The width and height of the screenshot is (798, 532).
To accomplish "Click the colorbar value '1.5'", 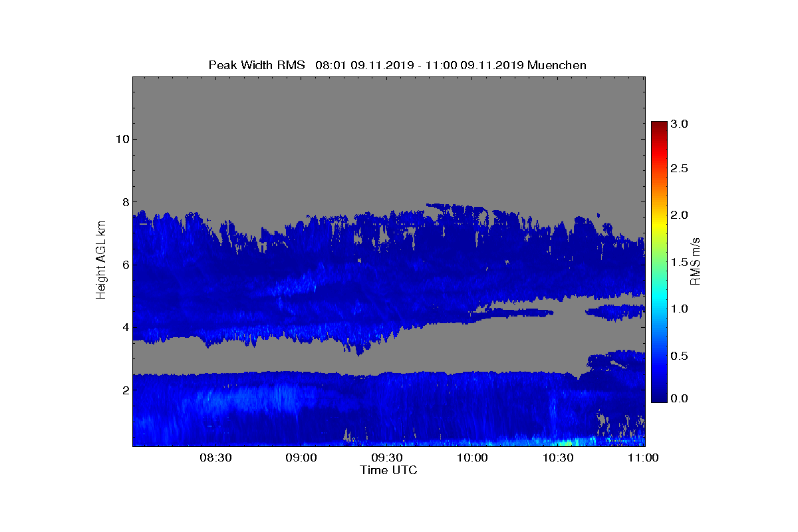I will click(x=680, y=263).
